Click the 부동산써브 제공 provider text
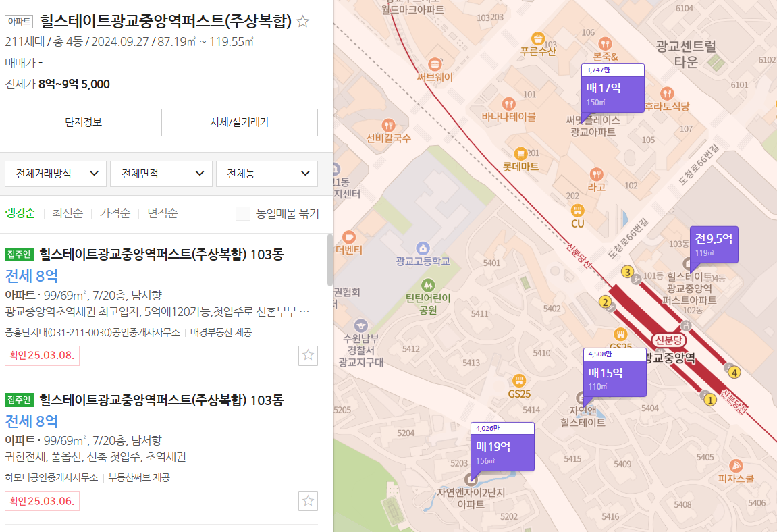The width and height of the screenshot is (777, 532). 139,477
